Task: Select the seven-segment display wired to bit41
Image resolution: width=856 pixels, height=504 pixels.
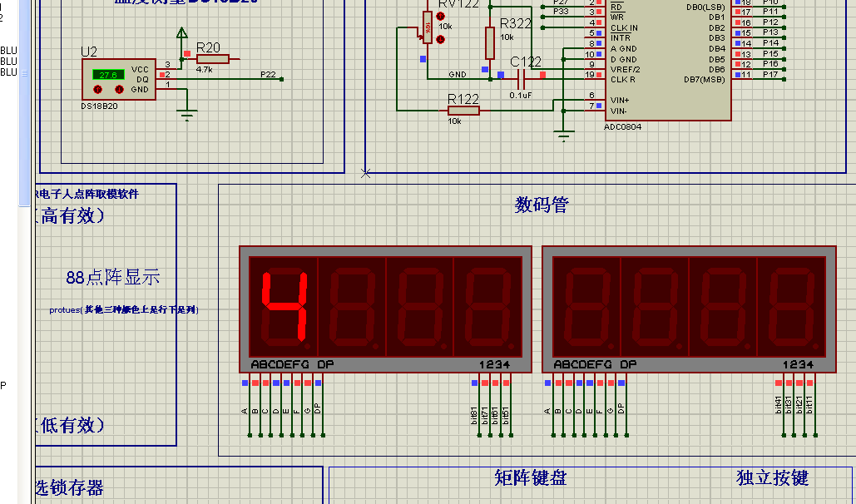Action: pos(689,309)
